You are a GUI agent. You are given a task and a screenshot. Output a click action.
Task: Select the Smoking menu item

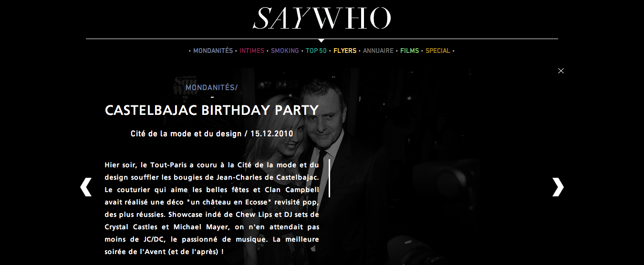tap(285, 51)
